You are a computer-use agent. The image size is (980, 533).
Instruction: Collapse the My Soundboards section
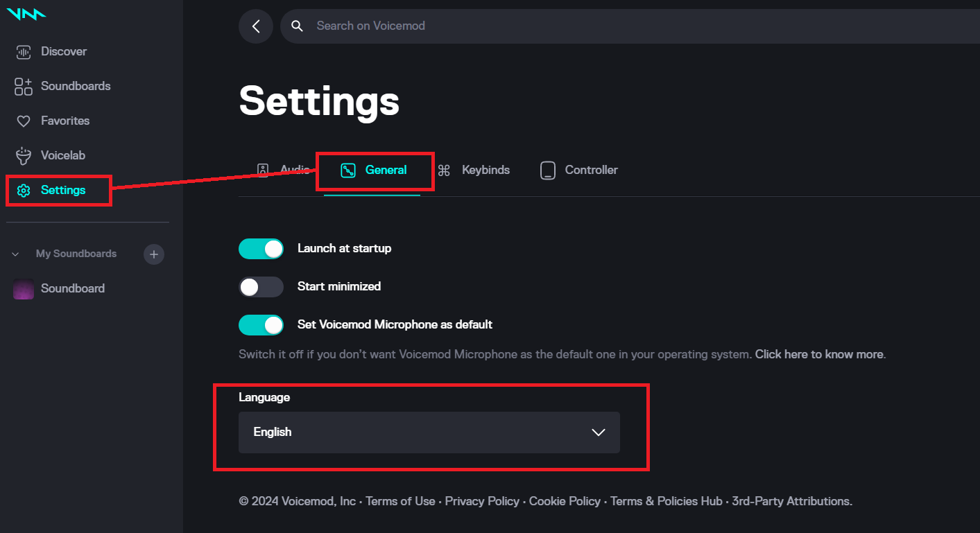click(15, 254)
